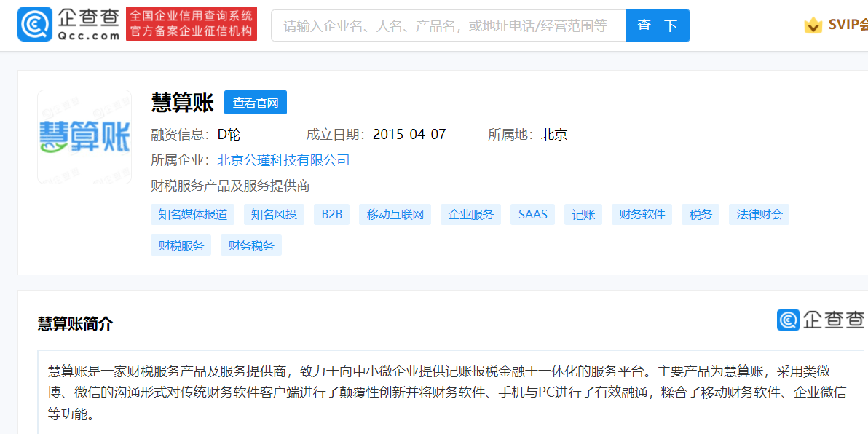Select the 记账 tag

[583, 215]
